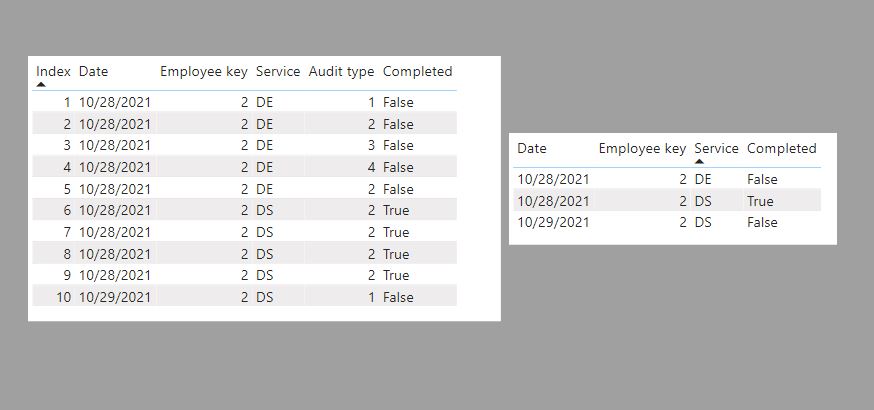Click the right table's Service column header
874x410 pixels.
pos(716,148)
